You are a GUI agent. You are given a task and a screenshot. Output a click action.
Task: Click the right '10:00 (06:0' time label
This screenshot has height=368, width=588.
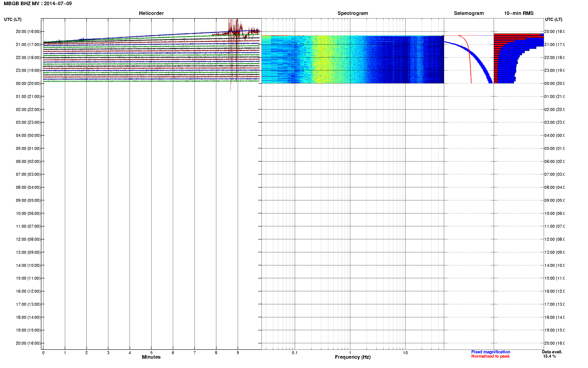(555, 213)
